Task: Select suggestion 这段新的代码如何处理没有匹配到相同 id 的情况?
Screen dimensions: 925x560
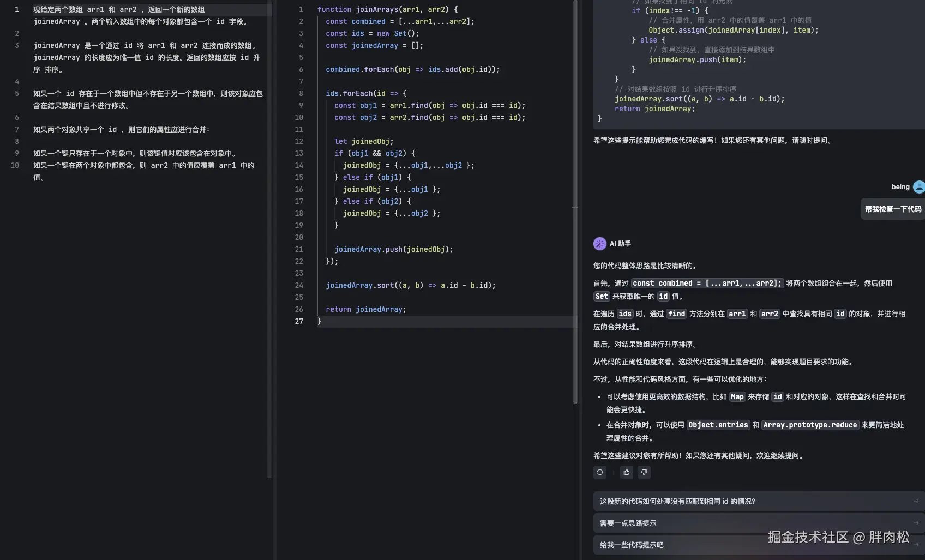Action: pos(677,501)
